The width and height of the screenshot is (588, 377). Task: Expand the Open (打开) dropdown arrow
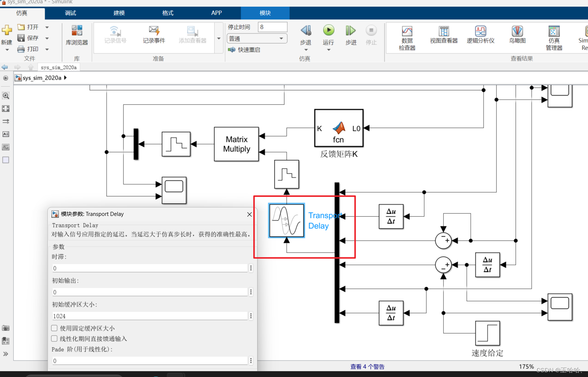click(x=47, y=27)
